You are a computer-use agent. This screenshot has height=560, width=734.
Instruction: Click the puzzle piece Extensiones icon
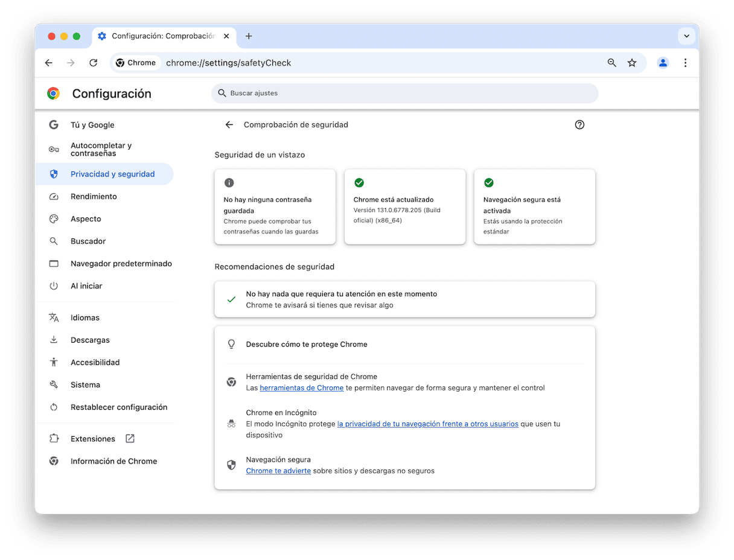(54, 439)
